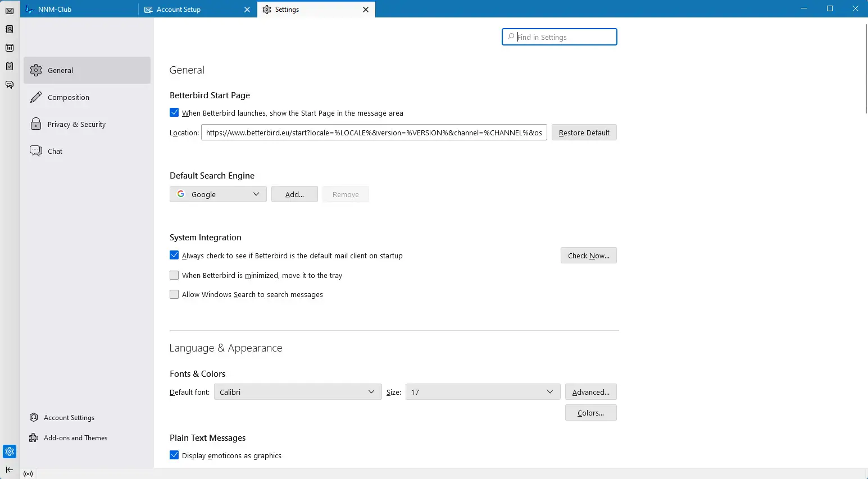The height and width of the screenshot is (479, 868).
Task: Collapse the spaces toolbar
Action: pos(10,470)
